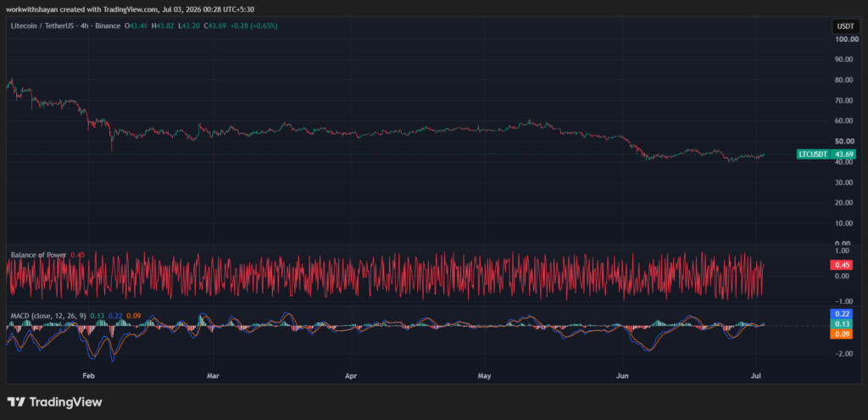Click the Feb label on time axis
The image size is (868, 420).
click(x=88, y=376)
